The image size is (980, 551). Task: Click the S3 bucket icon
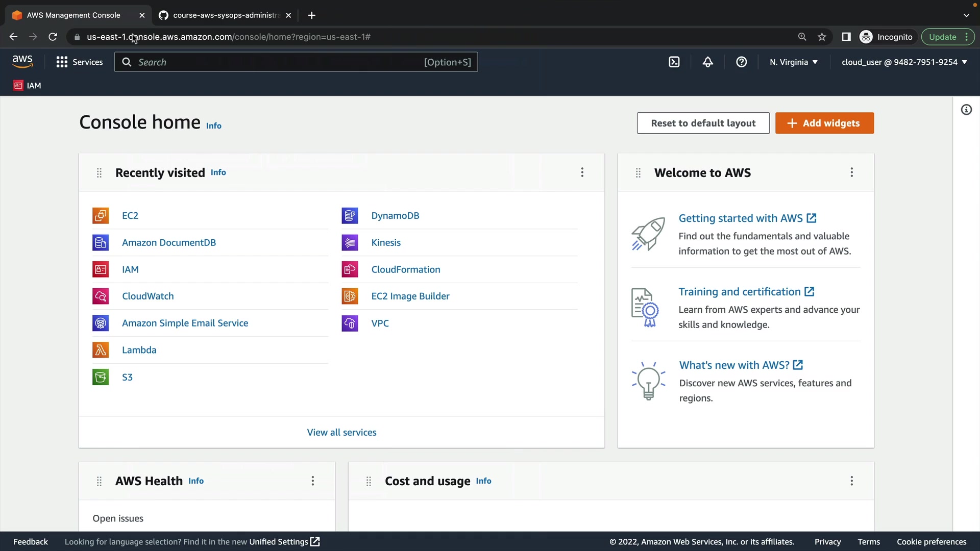click(x=101, y=377)
